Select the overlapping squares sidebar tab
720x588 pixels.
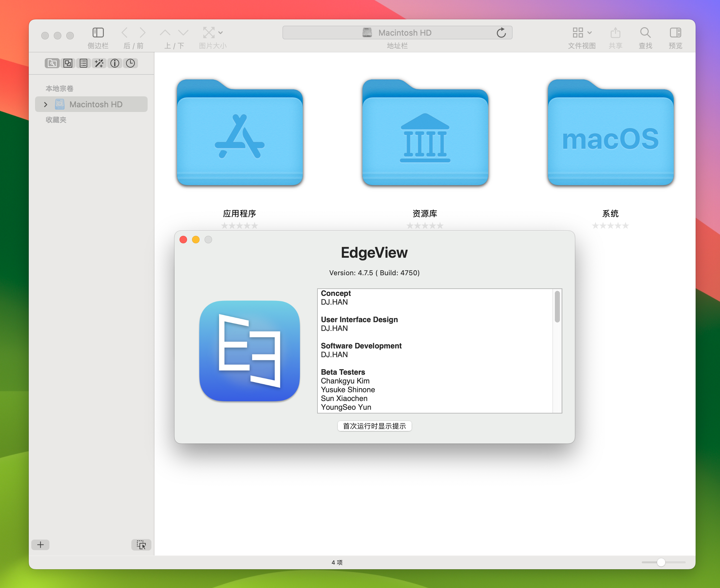tap(68, 63)
